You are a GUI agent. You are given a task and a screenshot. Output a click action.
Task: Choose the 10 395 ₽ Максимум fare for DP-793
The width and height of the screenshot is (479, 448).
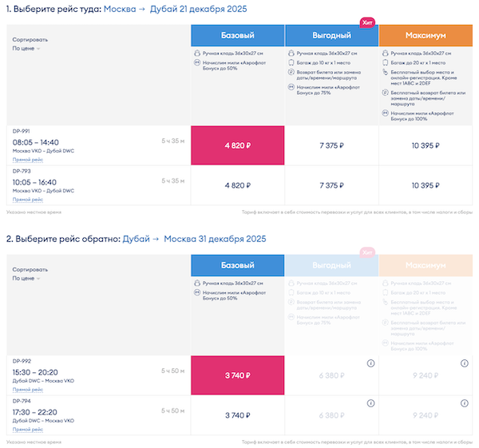[424, 185]
